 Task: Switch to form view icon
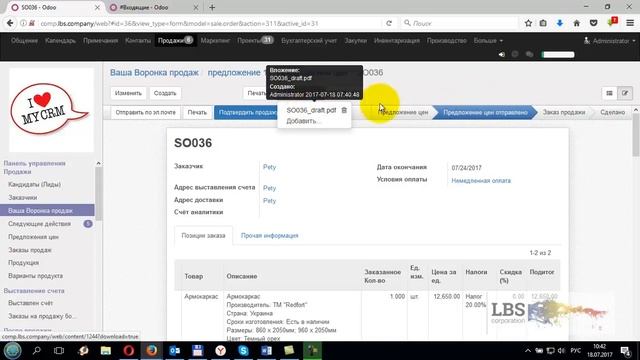click(x=624, y=93)
